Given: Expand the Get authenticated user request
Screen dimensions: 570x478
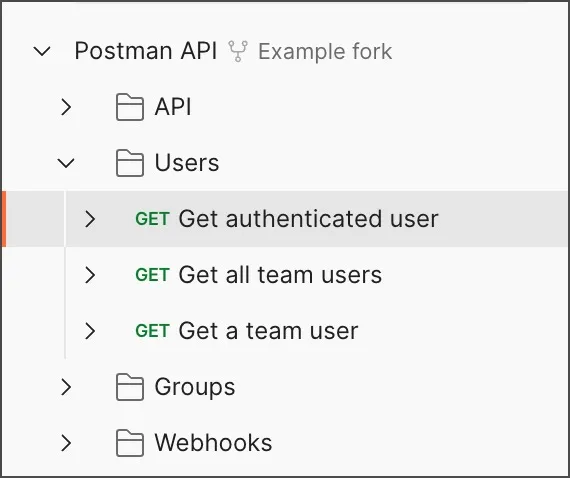Looking at the screenshot, I should tap(90, 219).
